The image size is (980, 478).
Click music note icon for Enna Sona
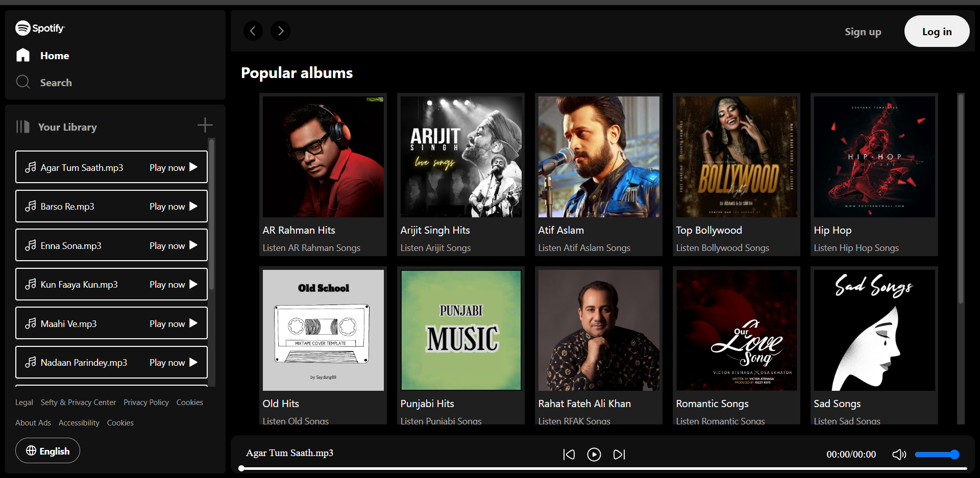31,245
